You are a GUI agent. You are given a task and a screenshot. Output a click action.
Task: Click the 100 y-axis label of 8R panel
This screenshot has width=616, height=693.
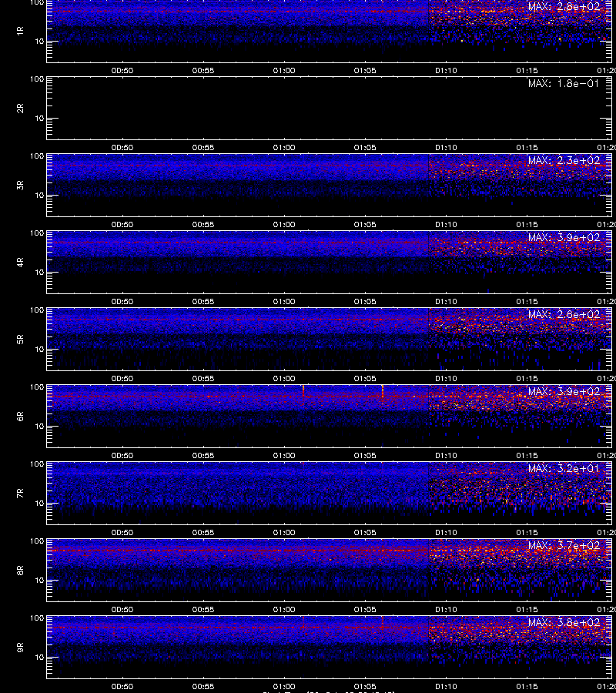[37, 541]
